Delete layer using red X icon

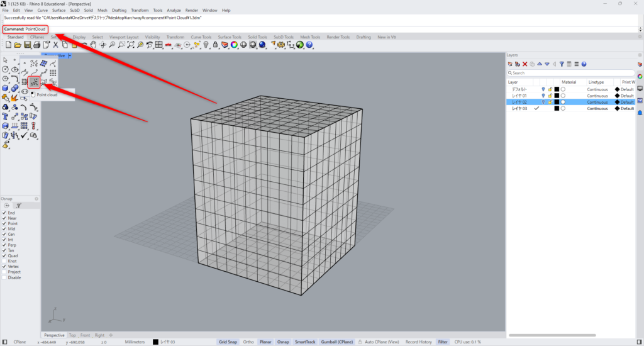click(x=525, y=64)
